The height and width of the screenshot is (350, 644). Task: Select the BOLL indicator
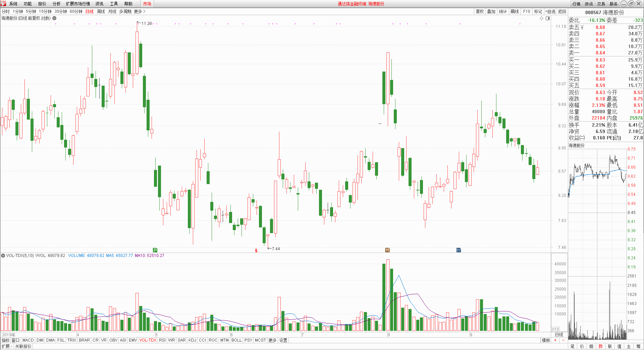pos(236,340)
